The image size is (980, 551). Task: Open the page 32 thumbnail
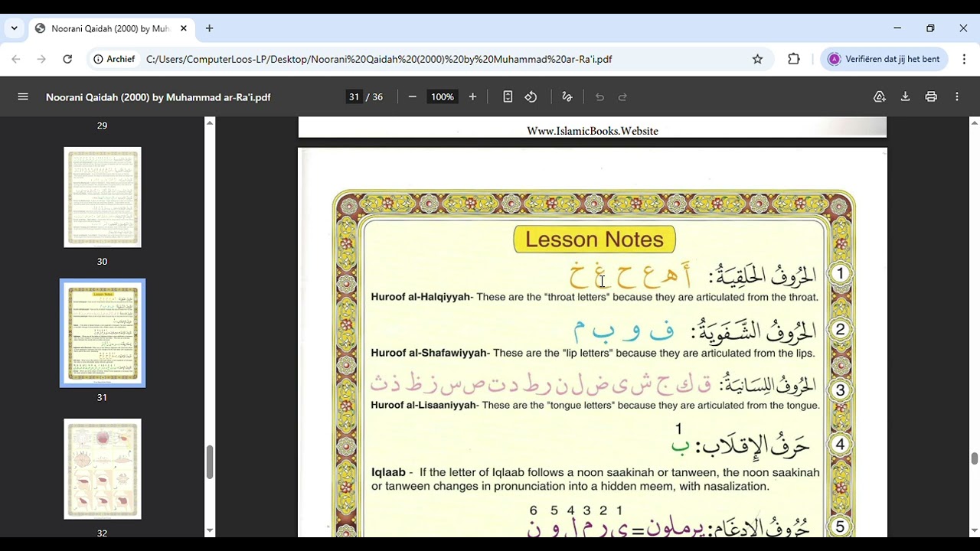coord(103,469)
